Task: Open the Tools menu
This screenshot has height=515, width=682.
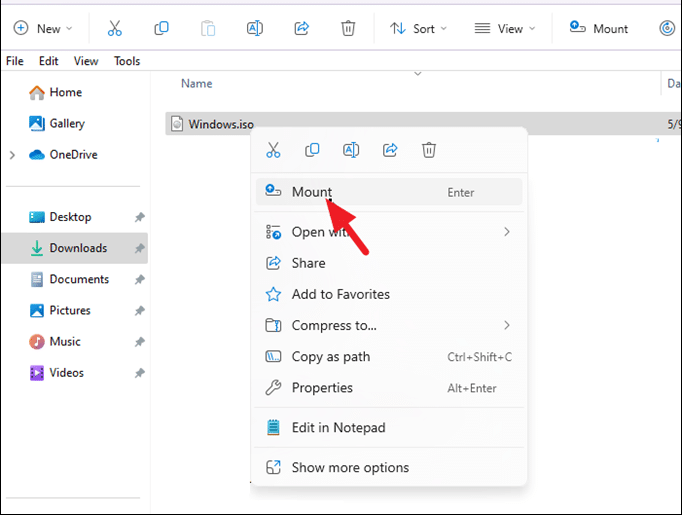Action: tap(127, 61)
